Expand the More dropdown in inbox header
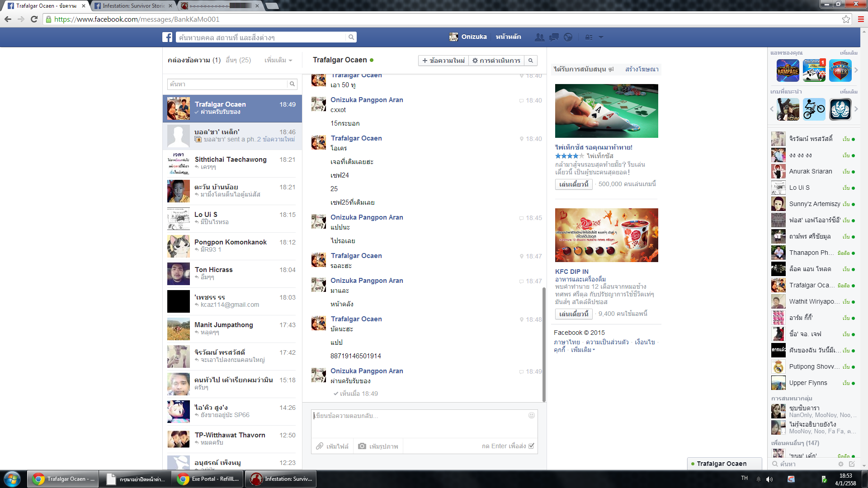This screenshot has width=868, height=488. click(278, 60)
